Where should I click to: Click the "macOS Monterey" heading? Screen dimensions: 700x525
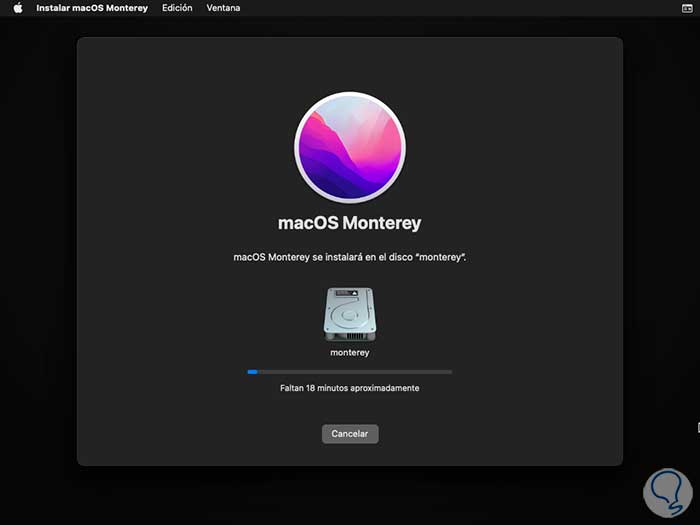tap(350, 223)
